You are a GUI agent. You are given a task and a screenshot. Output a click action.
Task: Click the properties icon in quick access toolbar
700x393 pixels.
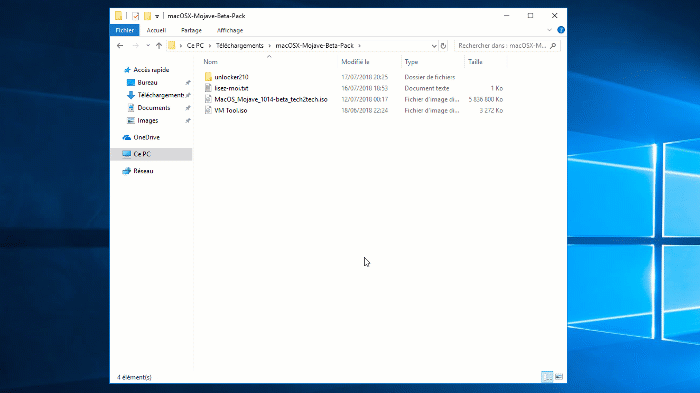pos(135,16)
